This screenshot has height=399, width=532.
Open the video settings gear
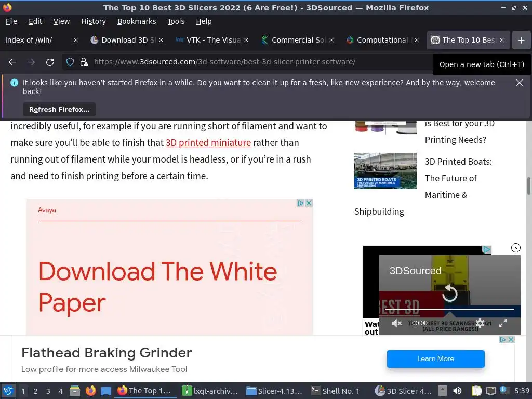[x=480, y=323]
